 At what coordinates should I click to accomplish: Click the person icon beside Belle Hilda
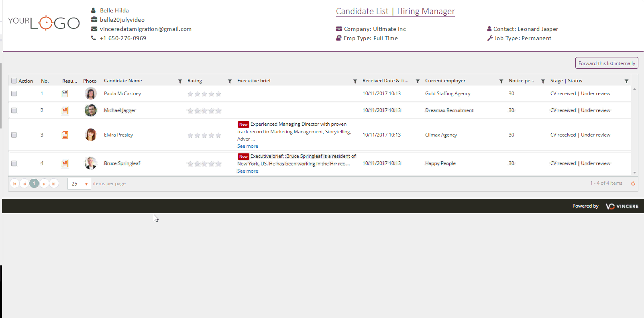[94, 10]
